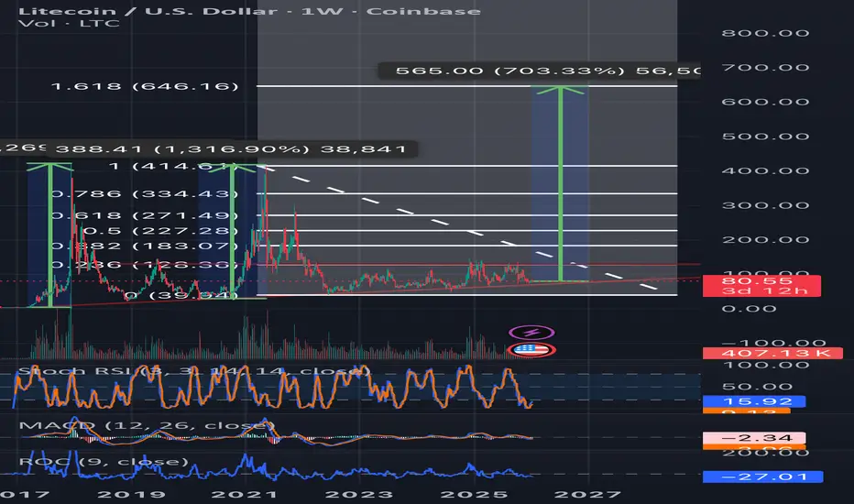Viewport: 854px width, 504px height.
Task: Select the tall green projection arrow near 2026
Action: tap(560, 183)
